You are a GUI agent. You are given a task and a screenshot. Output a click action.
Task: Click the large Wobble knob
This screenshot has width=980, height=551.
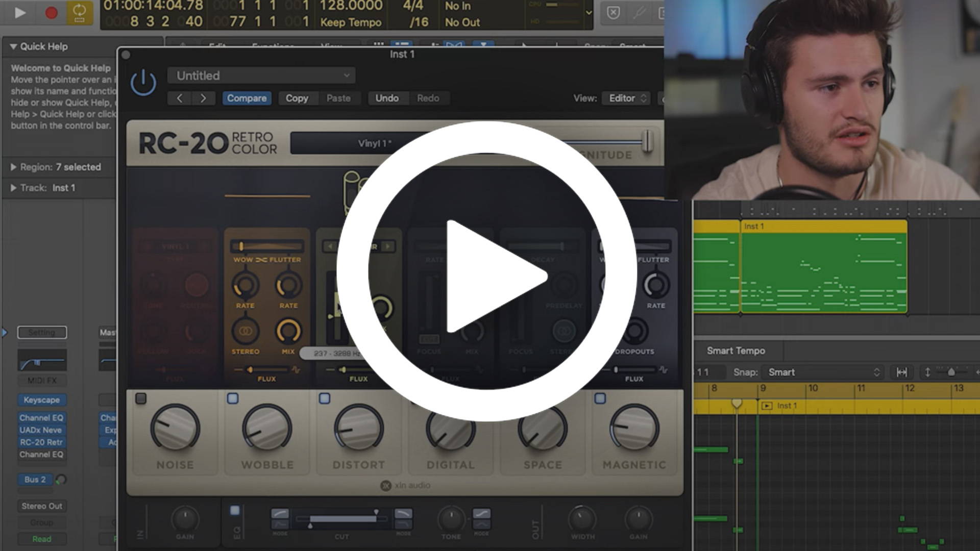(x=267, y=429)
